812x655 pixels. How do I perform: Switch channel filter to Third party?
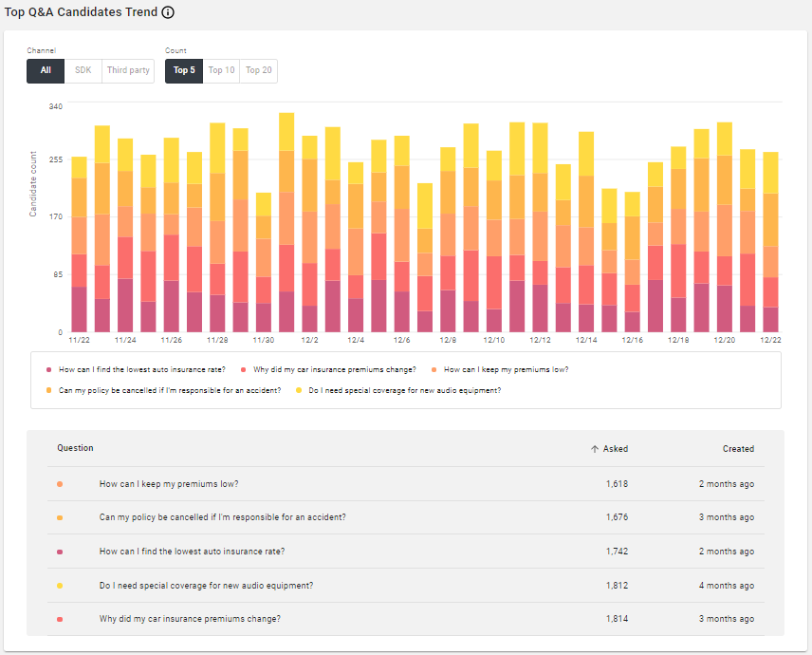point(128,70)
